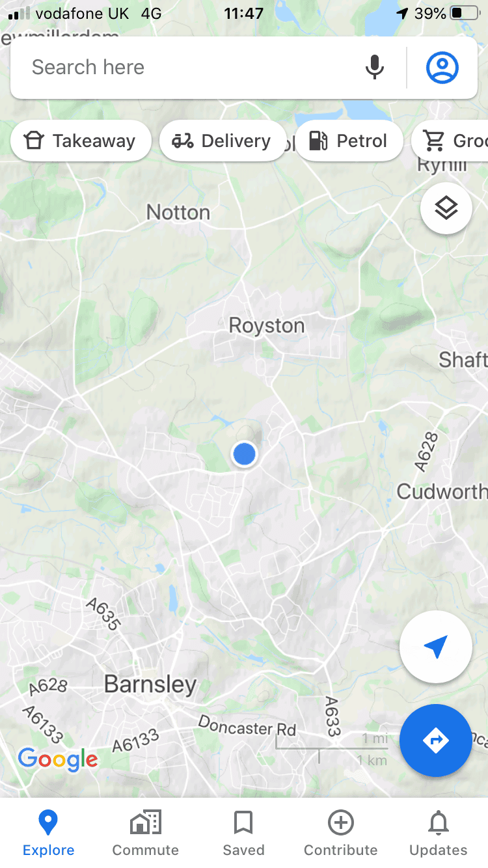The image size is (488, 868).
Task: Tap the Barnsley town label
Action: (150, 685)
